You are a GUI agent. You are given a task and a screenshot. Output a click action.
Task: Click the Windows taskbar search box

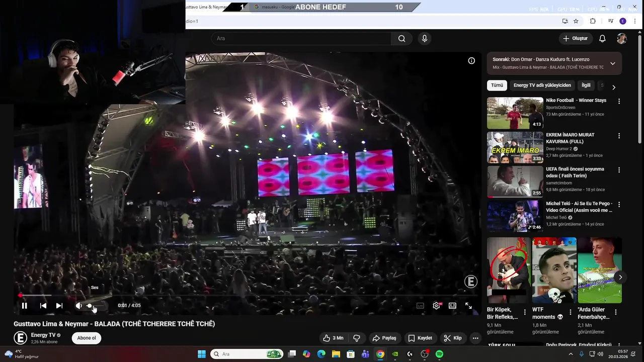tap(247, 354)
